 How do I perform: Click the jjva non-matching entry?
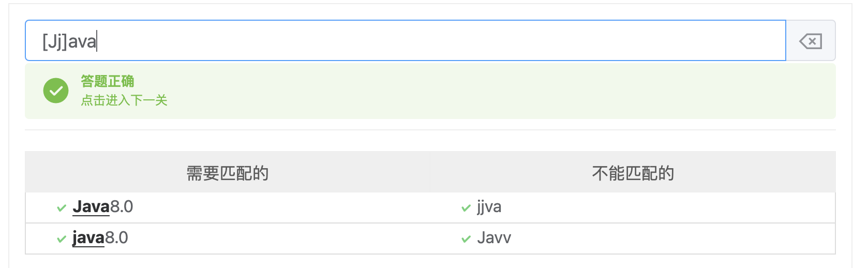coord(489,207)
